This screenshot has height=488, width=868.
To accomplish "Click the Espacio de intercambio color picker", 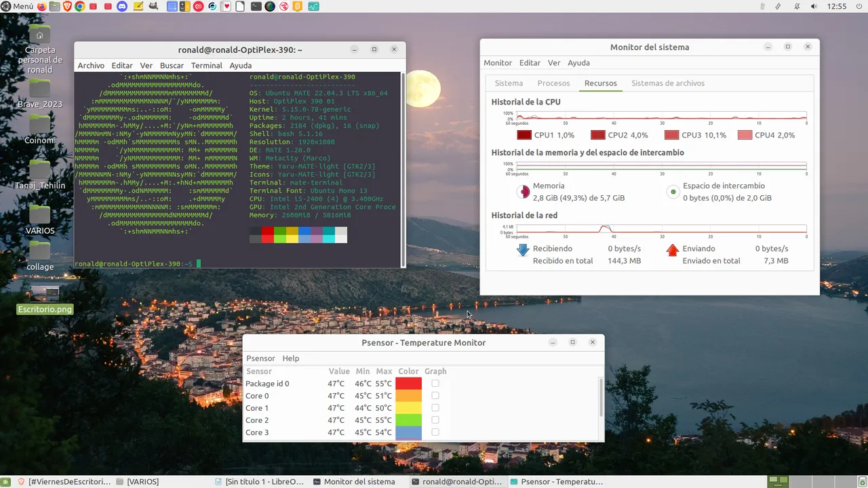I will 673,192.
